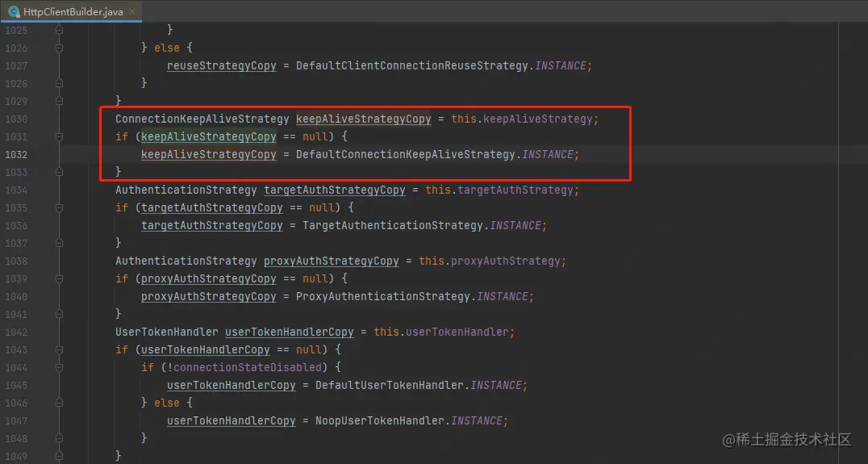Click keepAliveStrategyCopy declaration on line 1030
Image resolution: width=868 pixels, height=464 pixels.
(x=363, y=119)
